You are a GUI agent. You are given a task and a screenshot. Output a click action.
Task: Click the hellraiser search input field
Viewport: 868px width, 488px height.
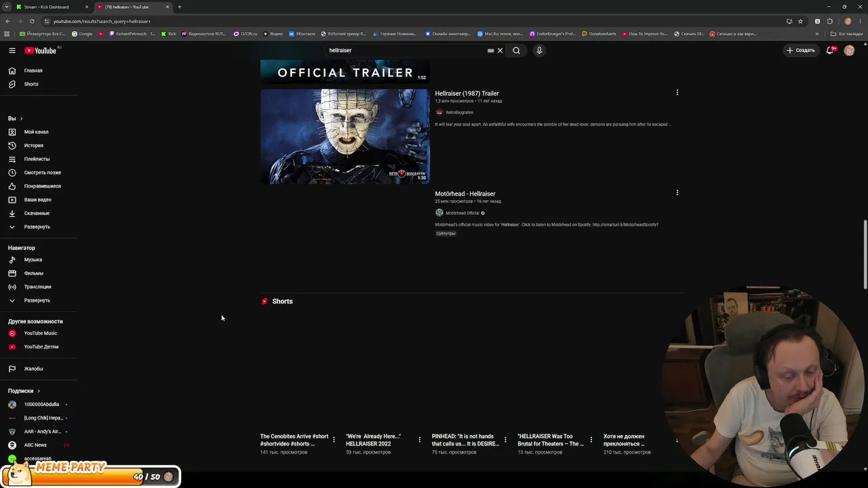pos(407,50)
